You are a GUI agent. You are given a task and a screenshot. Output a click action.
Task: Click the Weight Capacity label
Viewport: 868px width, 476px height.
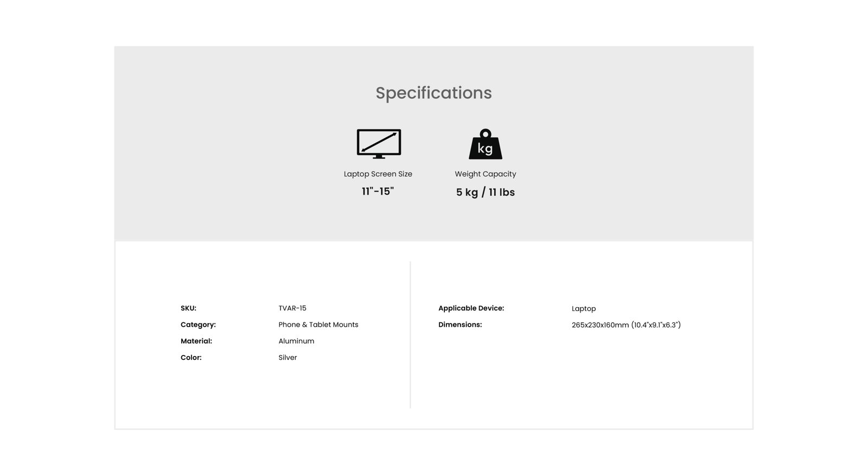coord(486,174)
